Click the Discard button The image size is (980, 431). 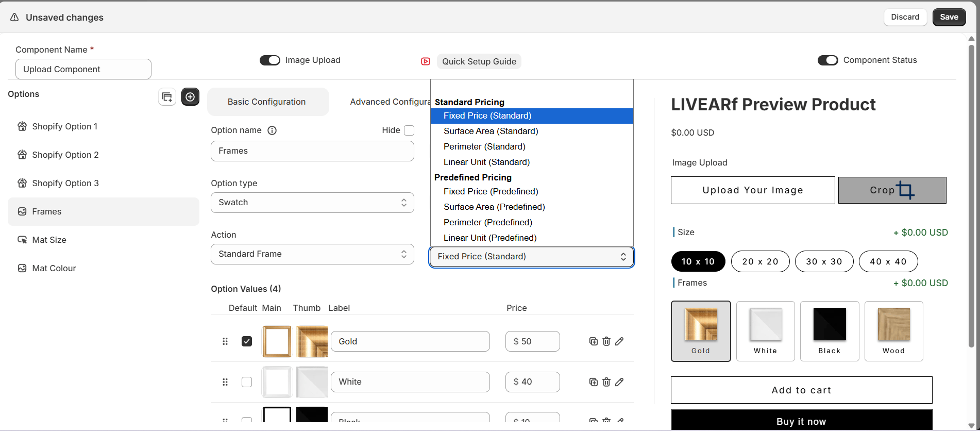coord(905,17)
